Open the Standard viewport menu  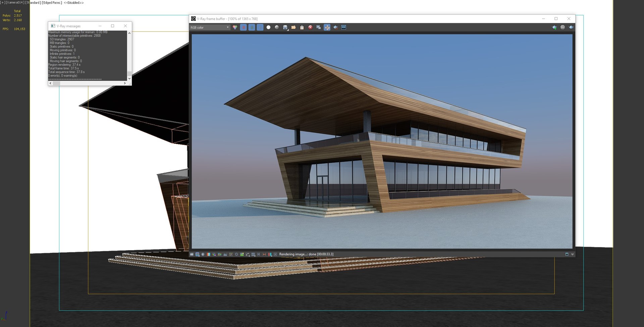tap(33, 3)
